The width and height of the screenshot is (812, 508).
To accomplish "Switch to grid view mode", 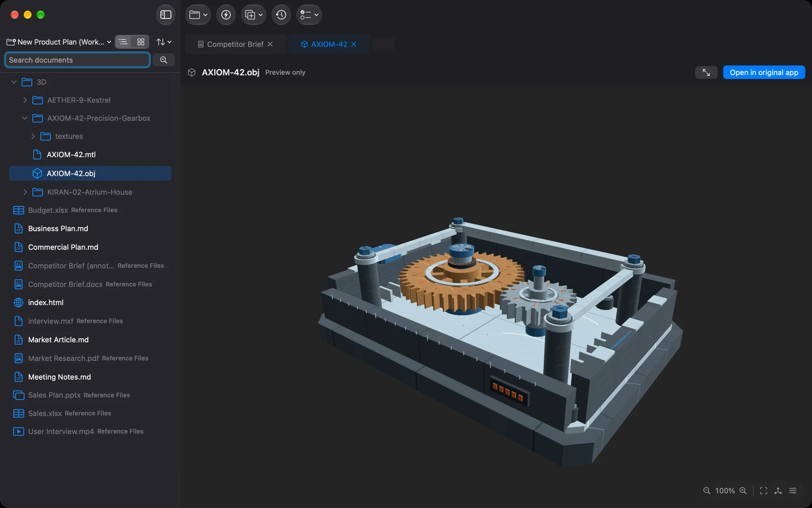I will pos(141,42).
